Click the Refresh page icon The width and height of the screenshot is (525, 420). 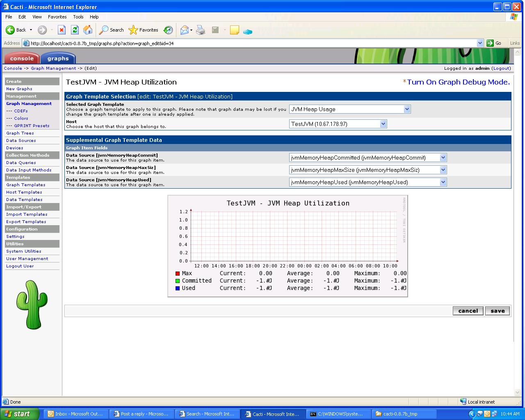click(x=75, y=30)
